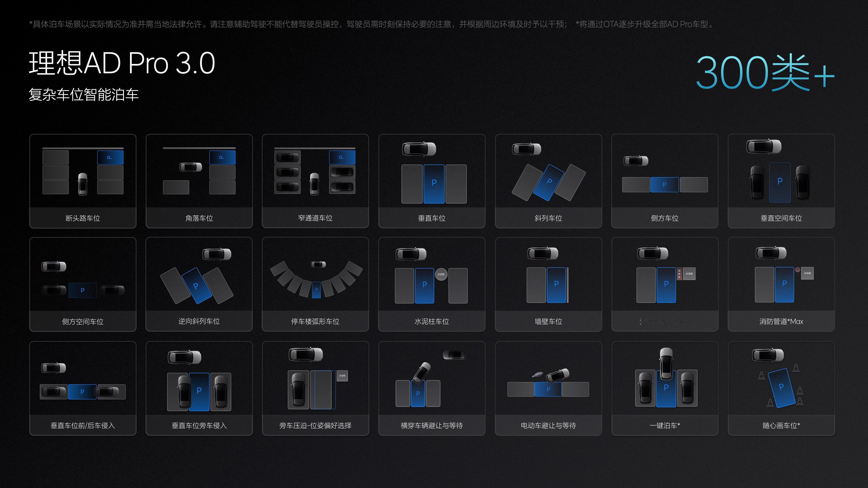Open the 垂直车位前/后车侵入 card
Viewport: 868px width, 488px height.
pos(83,388)
